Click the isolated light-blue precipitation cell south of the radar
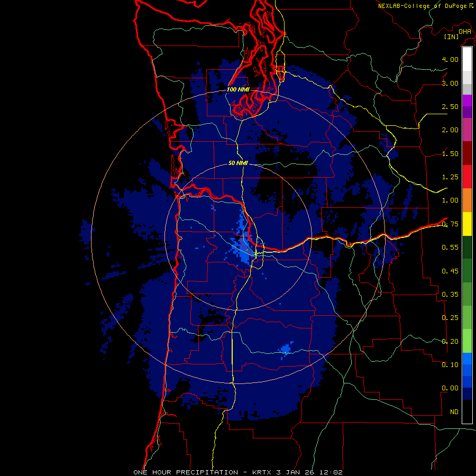Screen dimensions: 476x476 (x=286, y=350)
